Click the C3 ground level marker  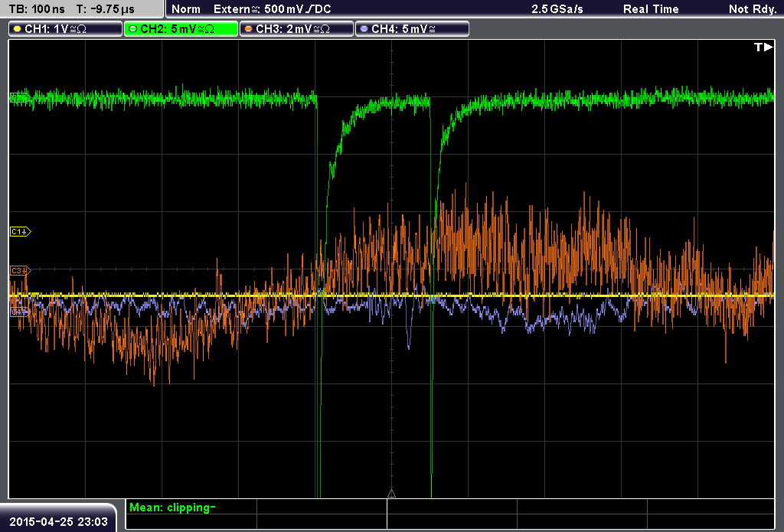(x=21, y=270)
